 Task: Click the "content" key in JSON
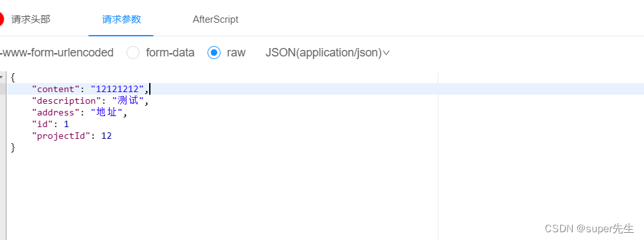tap(55, 89)
